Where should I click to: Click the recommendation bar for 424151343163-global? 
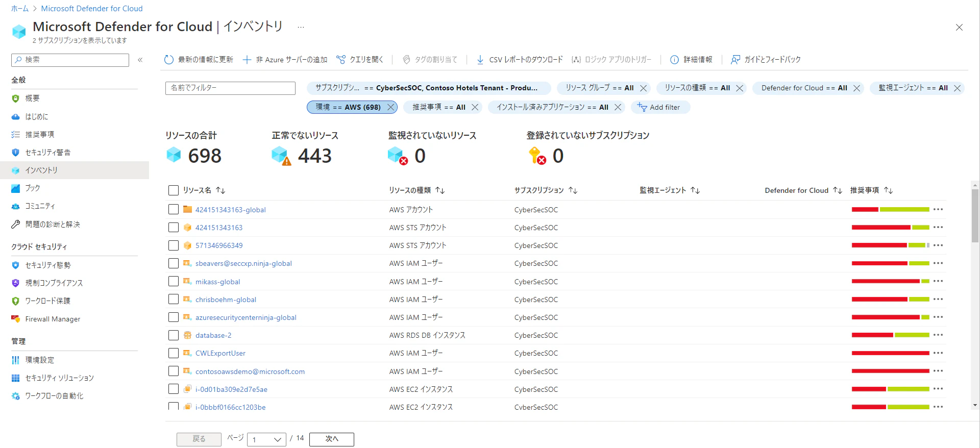coord(890,210)
